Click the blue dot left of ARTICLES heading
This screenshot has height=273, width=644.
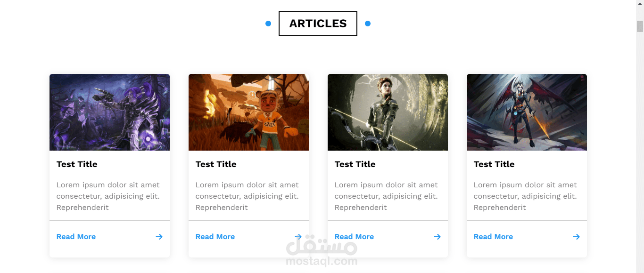[x=268, y=24]
